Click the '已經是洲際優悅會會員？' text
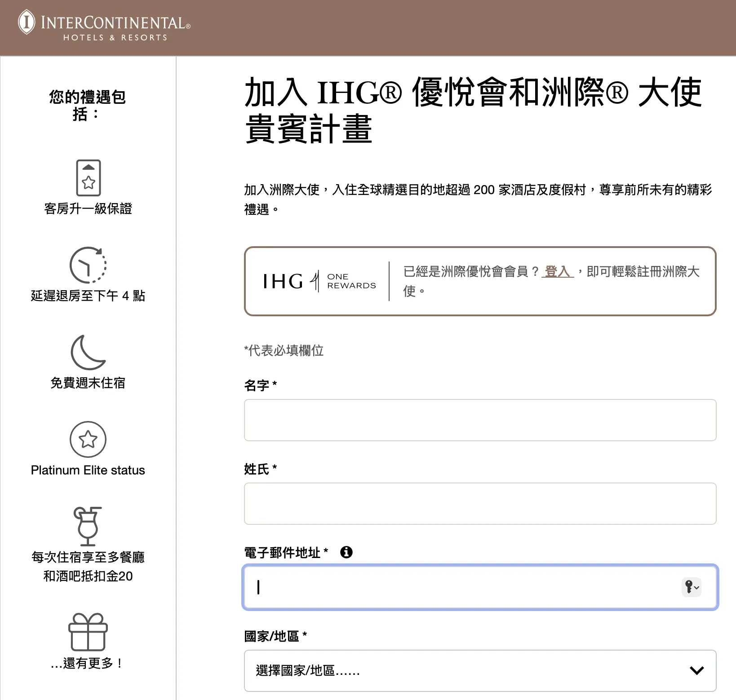Image resolution: width=736 pixels, height=700 pixels. 472,271
